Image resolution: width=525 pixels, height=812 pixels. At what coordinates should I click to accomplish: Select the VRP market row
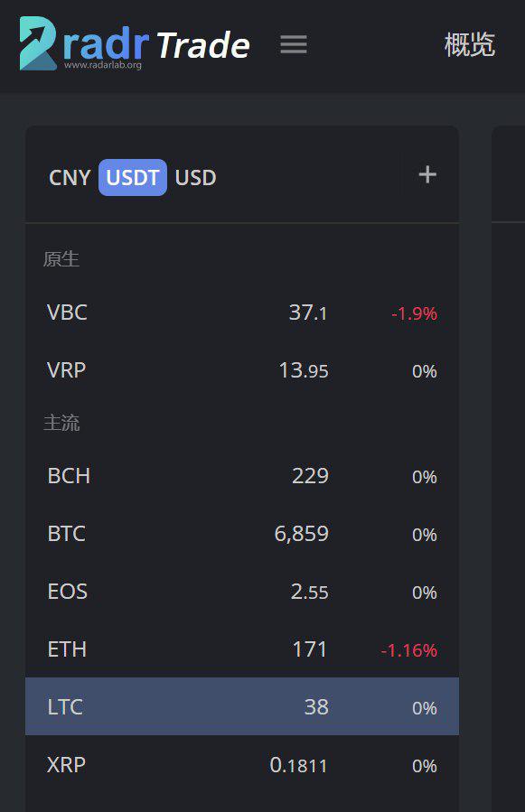pyautogui.click(x=242, y=371)
